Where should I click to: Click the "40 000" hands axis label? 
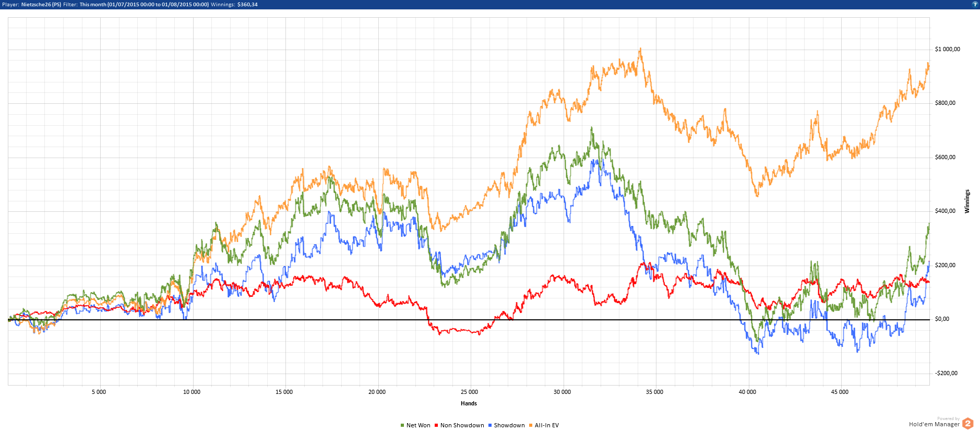coord(747,392)
